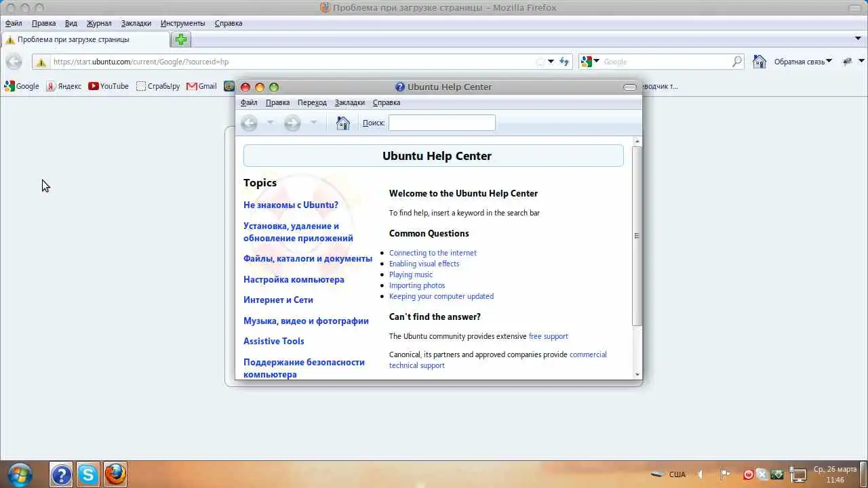The height and width of the screenshot is (488, 868).
Task: Open Файл menu in Help Center
Action: click(x=249, y=102)
